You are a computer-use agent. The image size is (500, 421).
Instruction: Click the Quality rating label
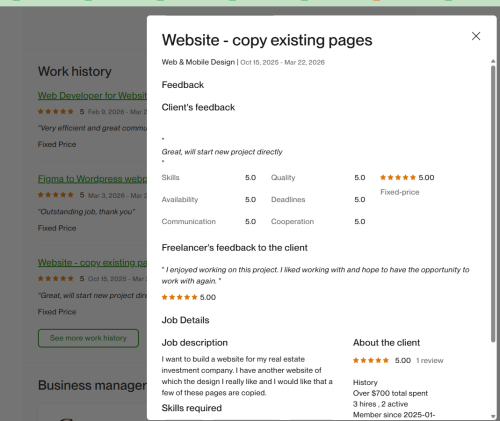pyautogui.click(x=283, y=178)
